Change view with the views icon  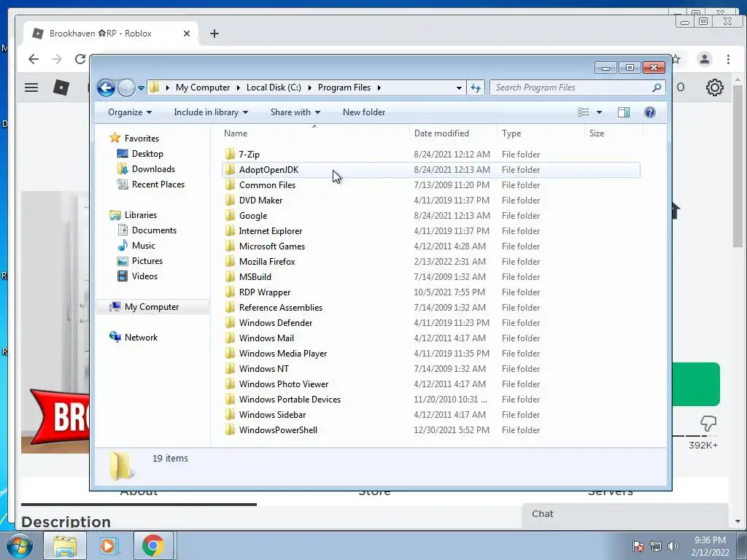[x=583, y=112]
